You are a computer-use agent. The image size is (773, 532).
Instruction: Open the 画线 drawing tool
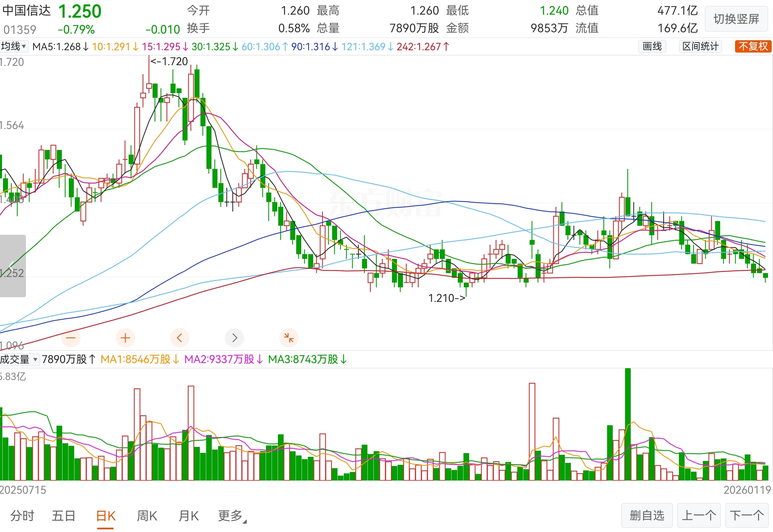(x=652, y=46)
